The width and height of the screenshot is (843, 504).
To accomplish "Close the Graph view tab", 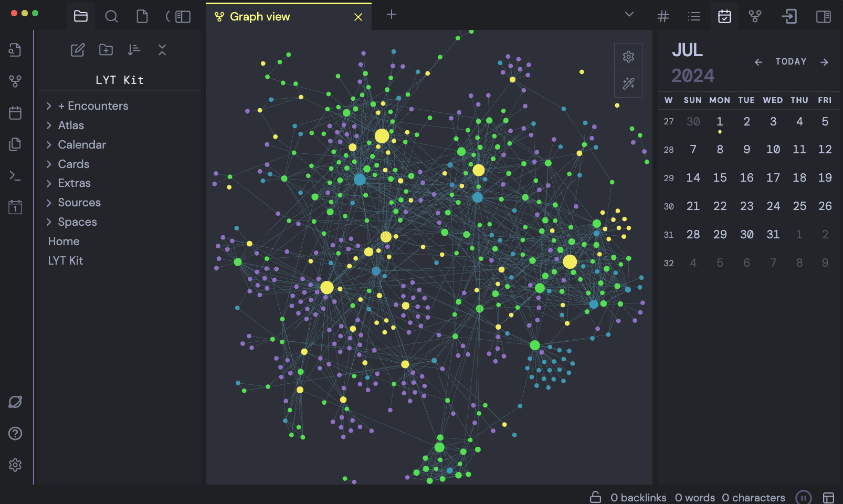I will [359, 17].
